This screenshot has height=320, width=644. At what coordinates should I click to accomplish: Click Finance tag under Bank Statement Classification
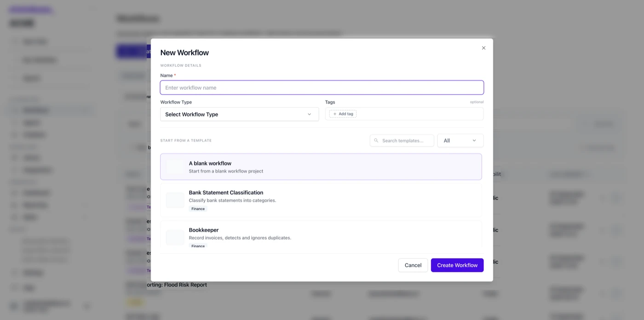pos(198,209)
